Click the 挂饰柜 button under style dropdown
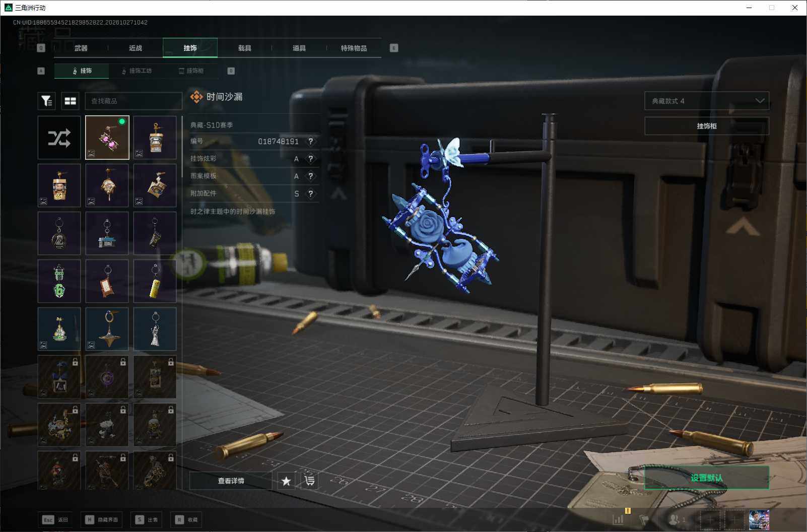Screen dimensions: 807x532 coord(707,126)
